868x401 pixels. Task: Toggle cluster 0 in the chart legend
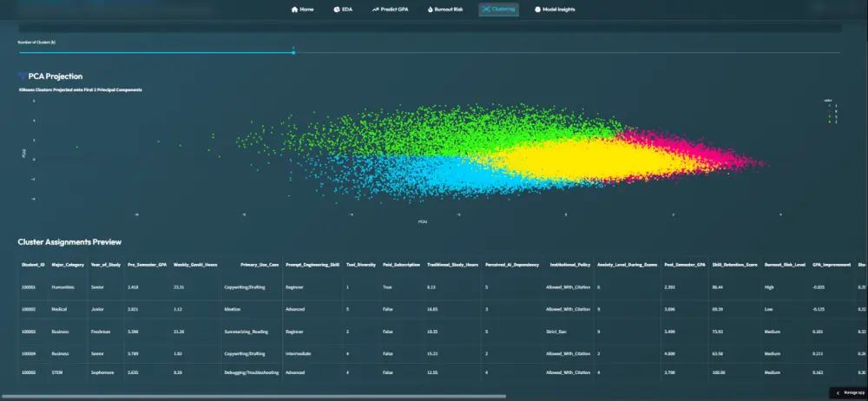tap(832, 111)
